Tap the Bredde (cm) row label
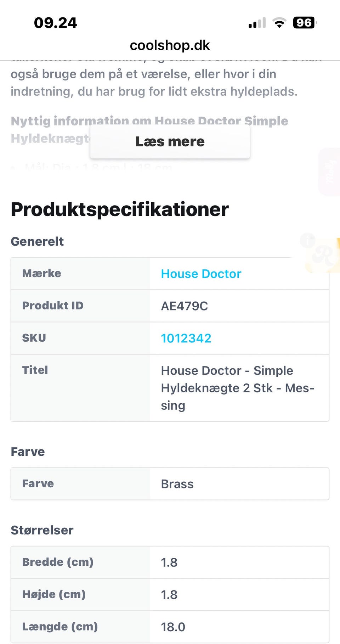Screen dimensions: 340x644 [58, 562]
